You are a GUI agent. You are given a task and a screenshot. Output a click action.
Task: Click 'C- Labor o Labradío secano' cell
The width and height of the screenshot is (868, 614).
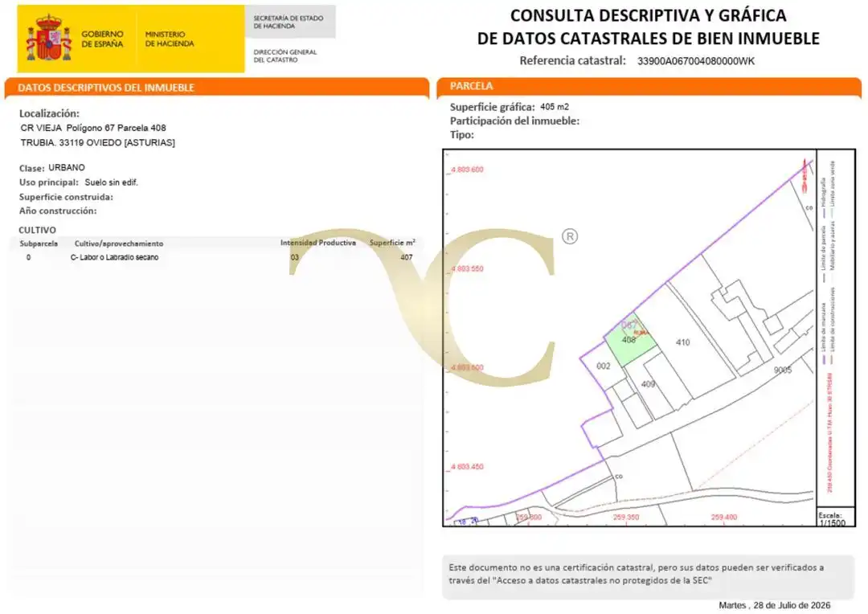coord(115,257)
